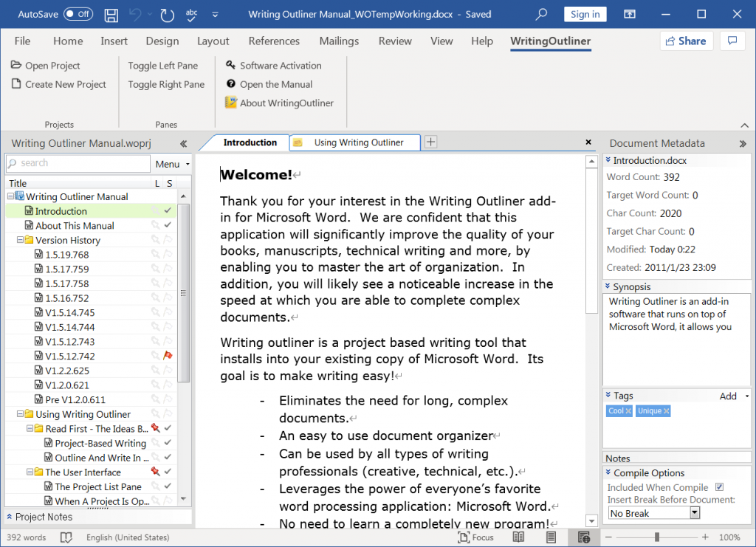Open the Comments speech bubble icon
The width and height of the screenshot is (756, 547).
(x=732, y=41)
